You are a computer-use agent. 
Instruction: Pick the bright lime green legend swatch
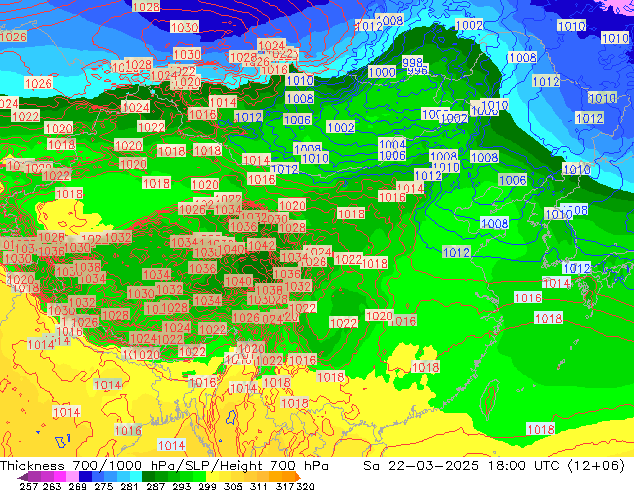click(199, 476)
